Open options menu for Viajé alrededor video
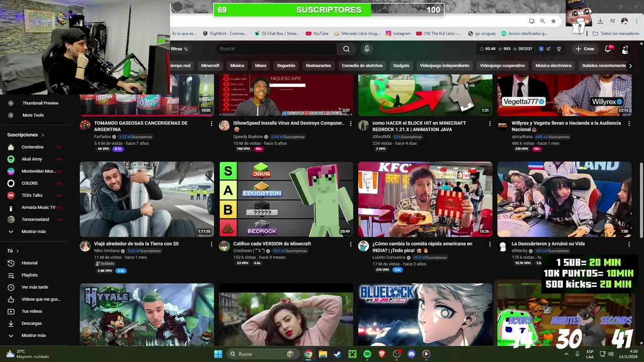The image size is (644, 362). (x=211, y=244)
